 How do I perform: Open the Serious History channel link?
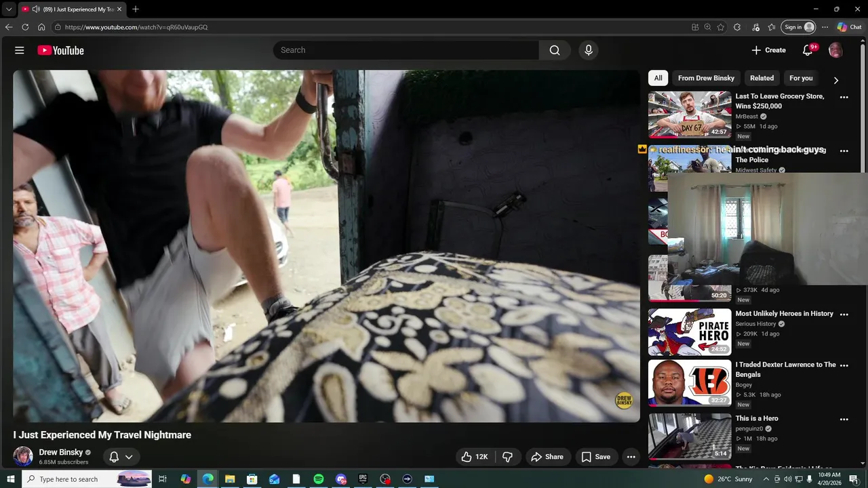pos(755,324)
